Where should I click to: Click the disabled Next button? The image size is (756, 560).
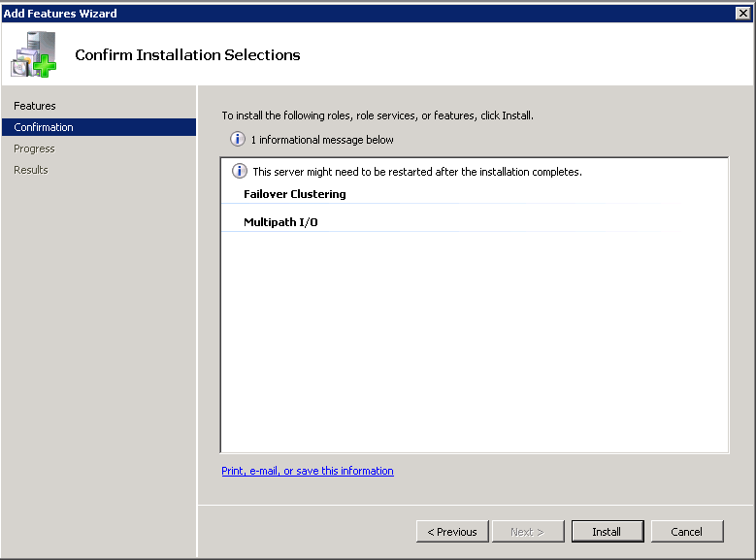tap(527, 532)
